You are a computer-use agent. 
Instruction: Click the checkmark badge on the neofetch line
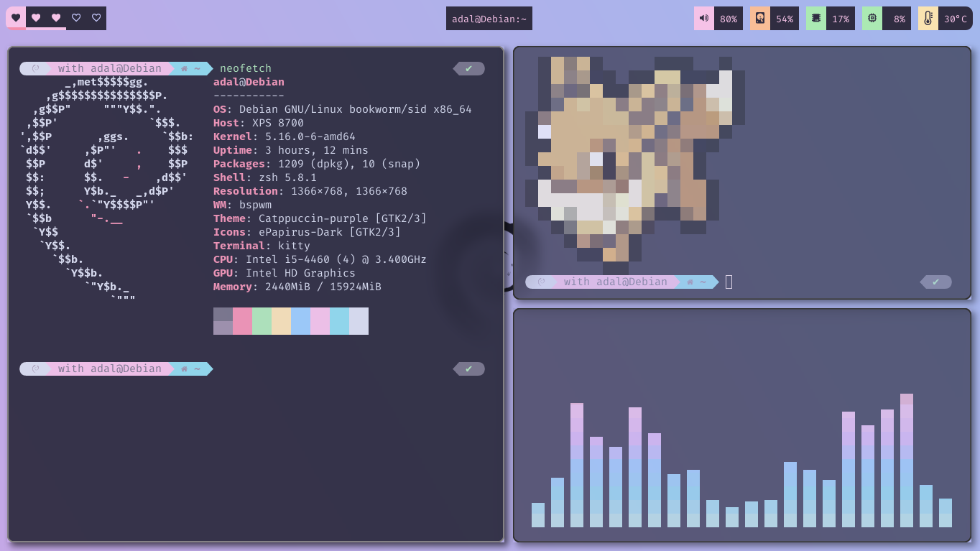coord(469,68)
